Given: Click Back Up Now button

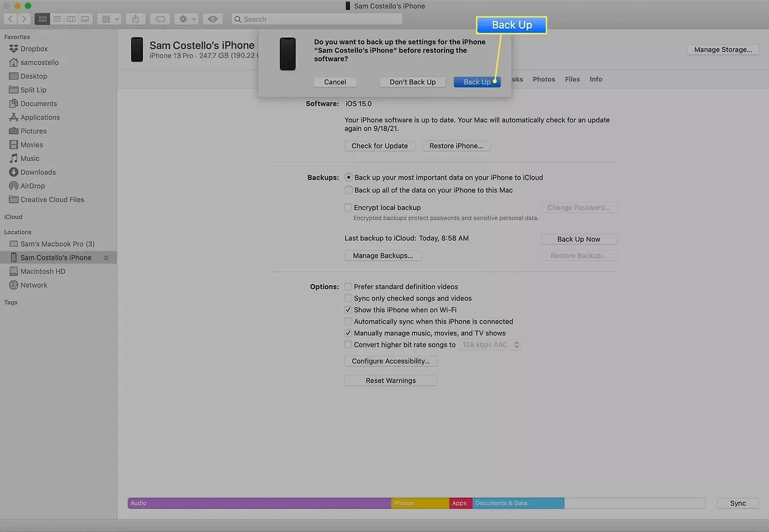Looking at the screenshot, I should [579, 239].
